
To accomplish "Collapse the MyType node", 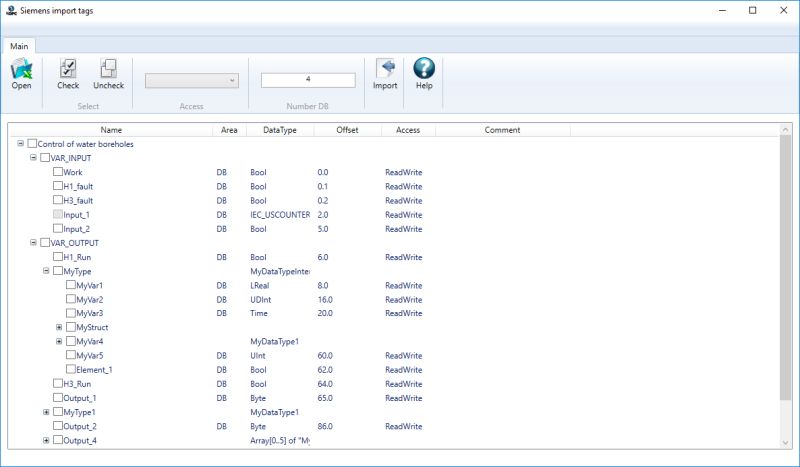I will [46, 271].
